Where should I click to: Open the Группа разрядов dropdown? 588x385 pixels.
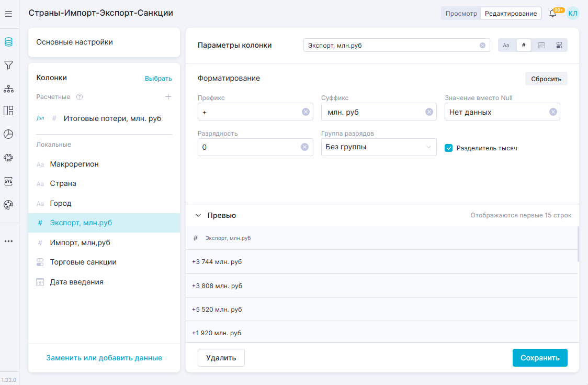click(379, 147)
